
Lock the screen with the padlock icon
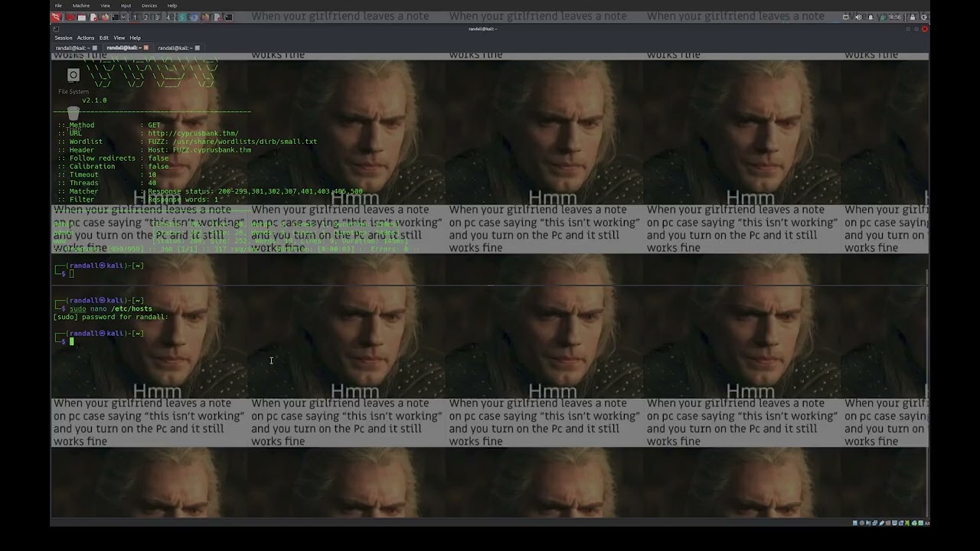[913, 17]
